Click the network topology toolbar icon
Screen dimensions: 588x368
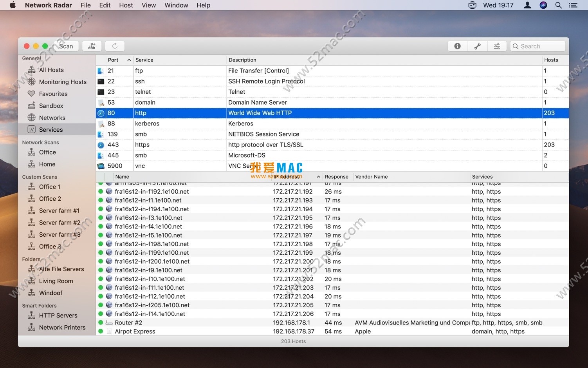(x=92, y=46)
